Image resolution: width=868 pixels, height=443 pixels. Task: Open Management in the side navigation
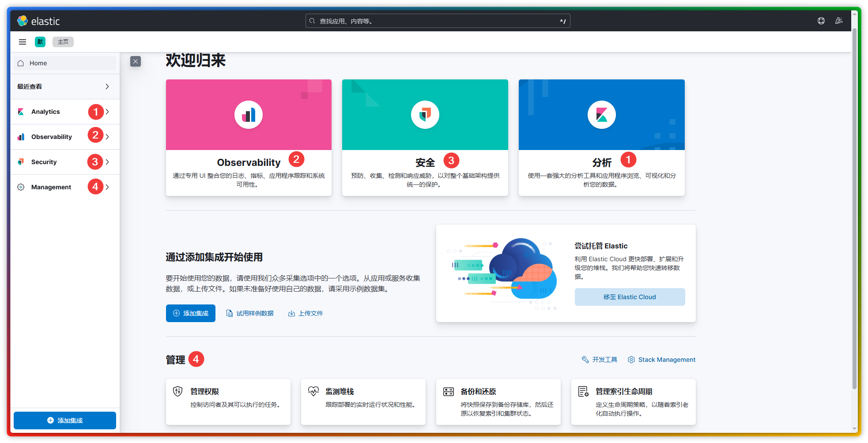(x=51, y=187)
